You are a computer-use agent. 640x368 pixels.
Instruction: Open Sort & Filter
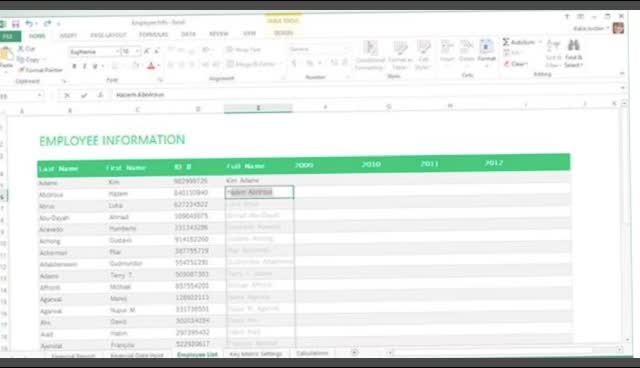(553, 53)
